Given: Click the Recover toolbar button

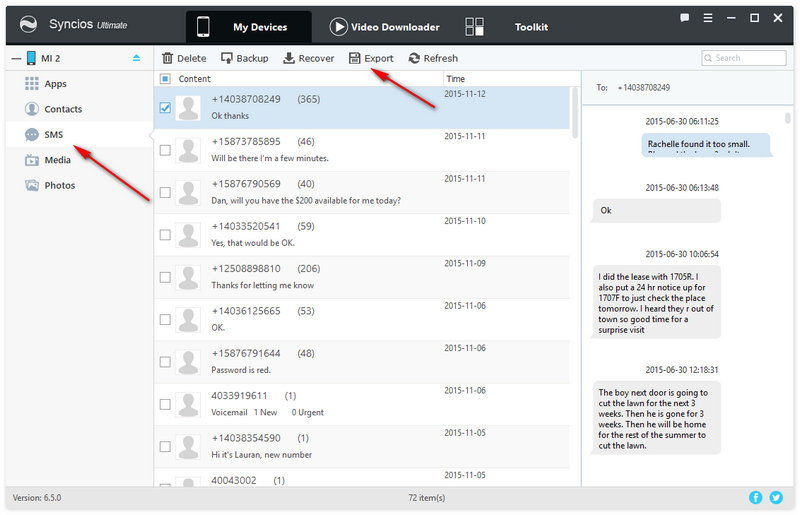Looking at the screenshot, I should coord(309,58).
